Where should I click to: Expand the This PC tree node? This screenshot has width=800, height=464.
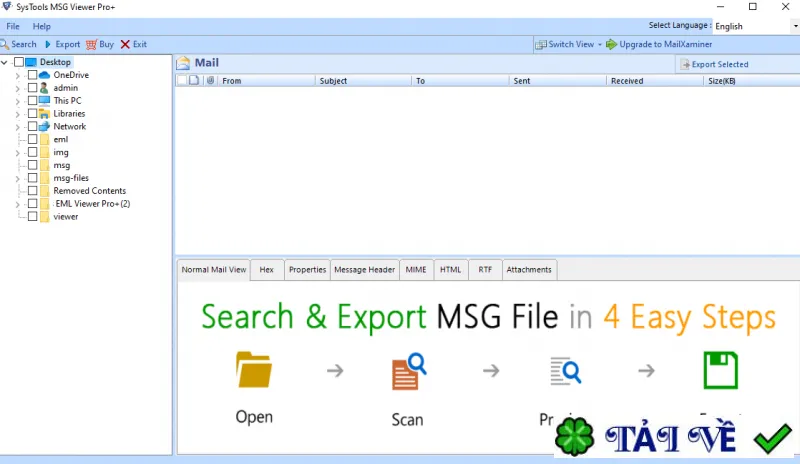point(17,101)
